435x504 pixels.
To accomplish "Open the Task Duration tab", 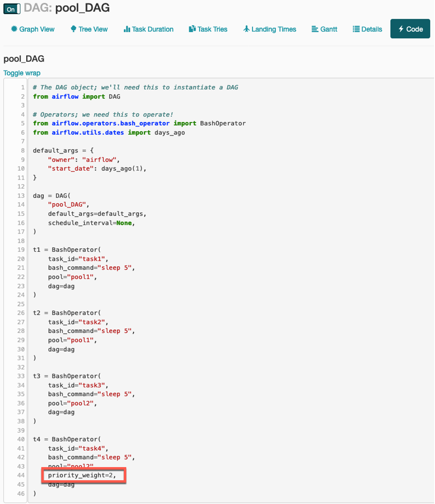I will tap(153, 29).
